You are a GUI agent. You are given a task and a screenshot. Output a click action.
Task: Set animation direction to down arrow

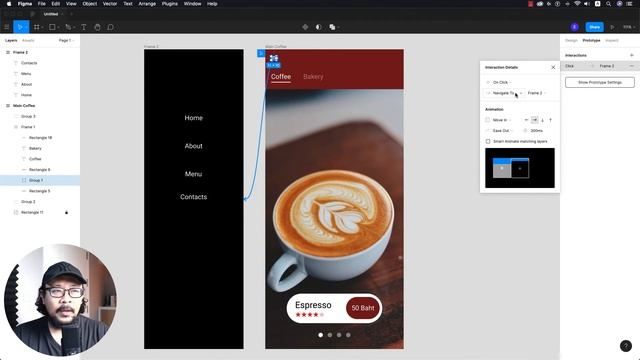click(x=542, y=120)
